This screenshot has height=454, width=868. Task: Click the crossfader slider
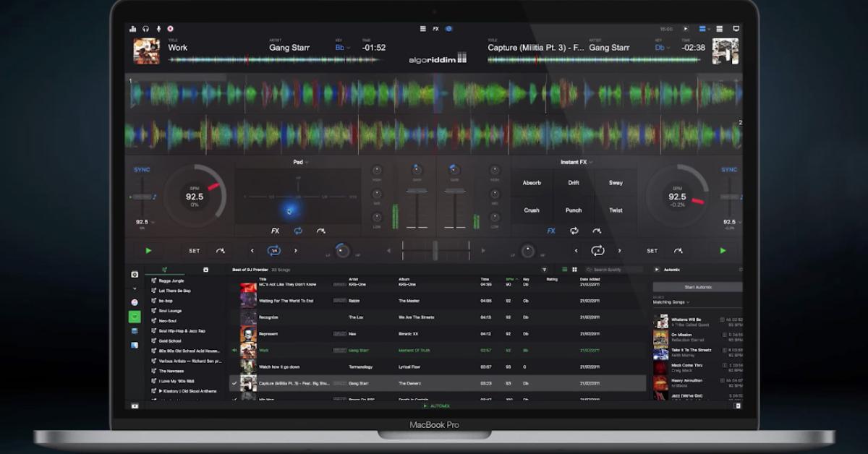tap(434, 249)
